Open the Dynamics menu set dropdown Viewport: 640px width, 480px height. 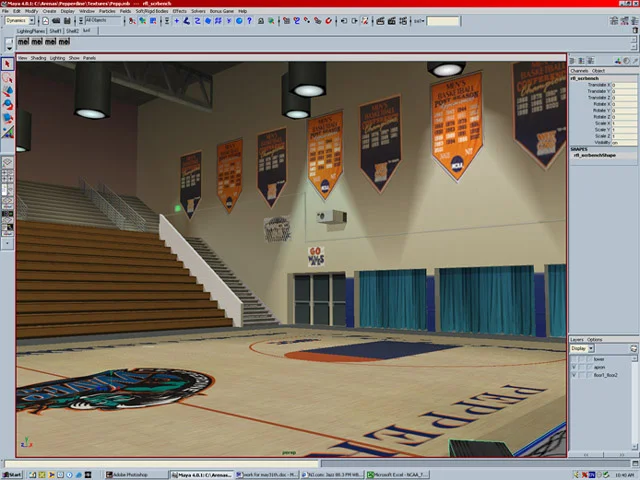[20, 20]
